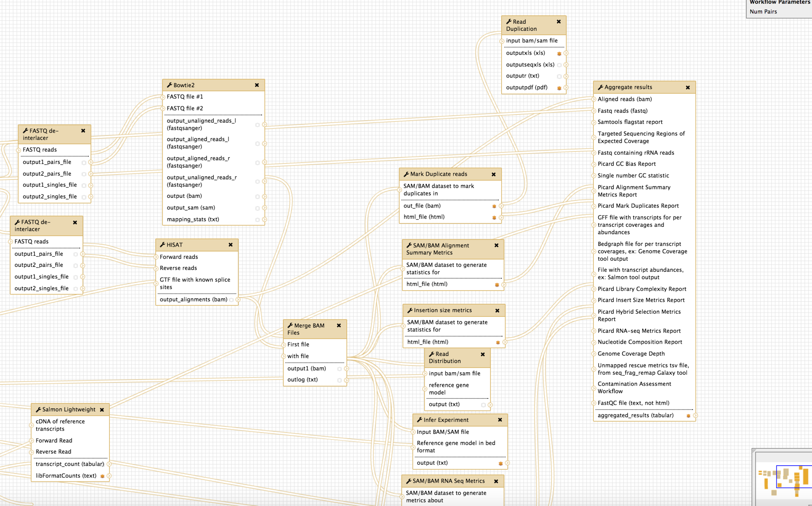Image resolution: width=812 pixels, height=506 pixels.
Task: Click wrench icon on Merge BAM Files
Action: pos(290,325)
